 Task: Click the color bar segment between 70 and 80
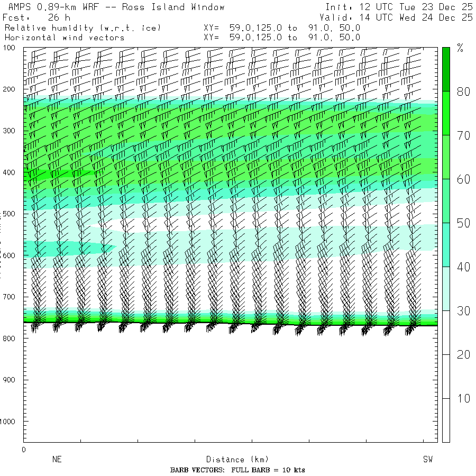446,113
